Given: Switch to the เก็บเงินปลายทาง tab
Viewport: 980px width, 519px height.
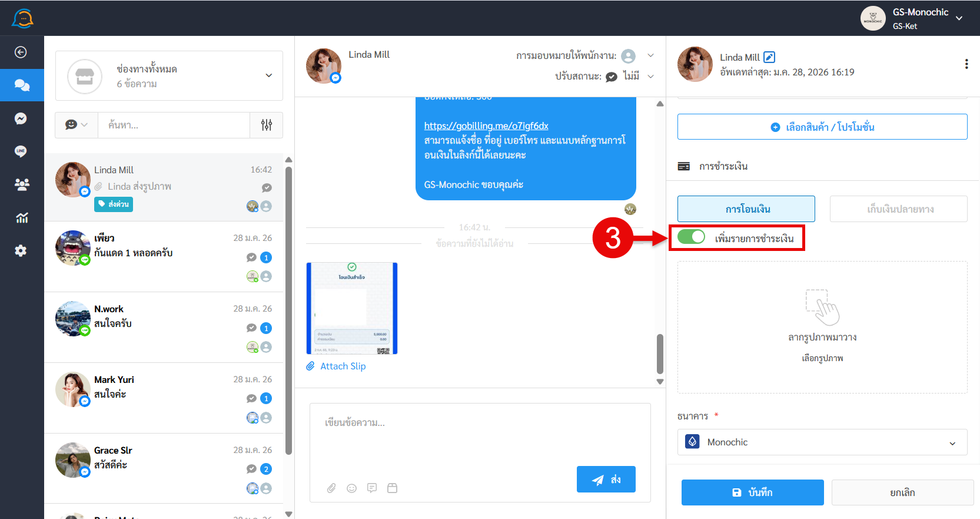Looking at the screenshot, I should coord(898,209).
